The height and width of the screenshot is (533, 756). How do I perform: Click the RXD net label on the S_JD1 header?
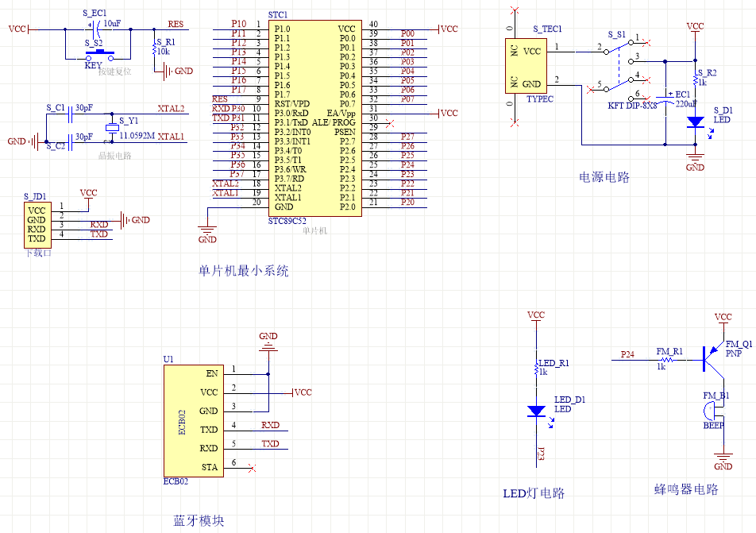coord(98,224)
